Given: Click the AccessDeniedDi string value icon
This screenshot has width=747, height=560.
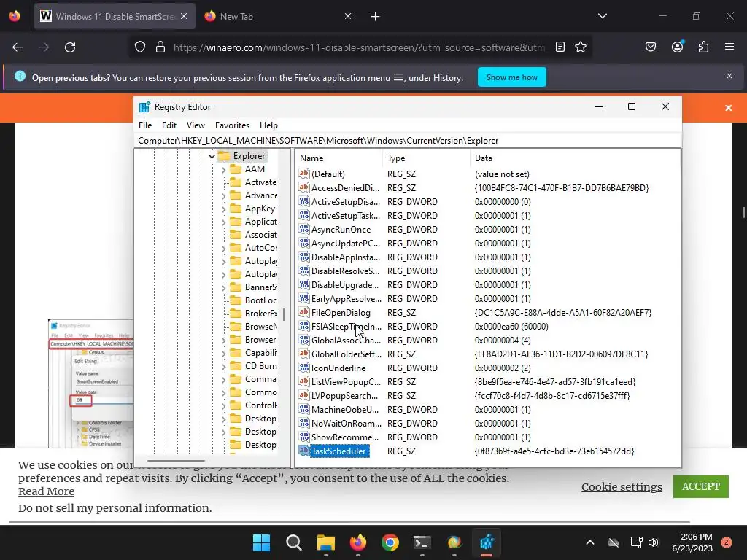Looking at the screenshot, I should click(x=304, y=187).
